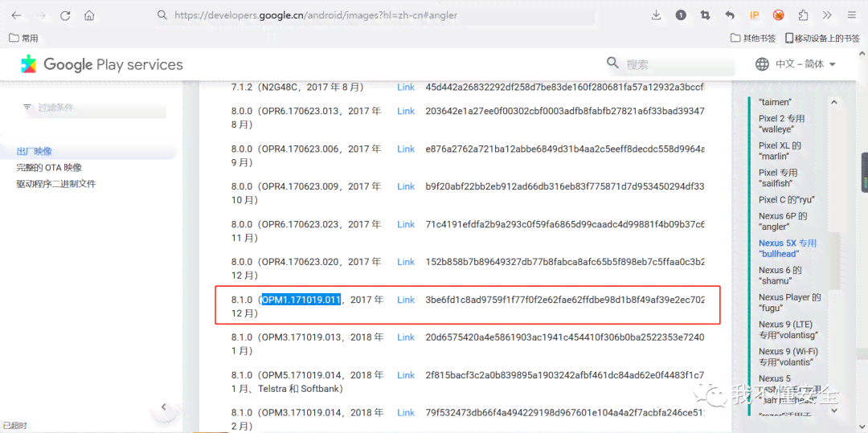Open the browser hamburger menu
Viewport: 868px width, 433px height.
tap(851, 15)
